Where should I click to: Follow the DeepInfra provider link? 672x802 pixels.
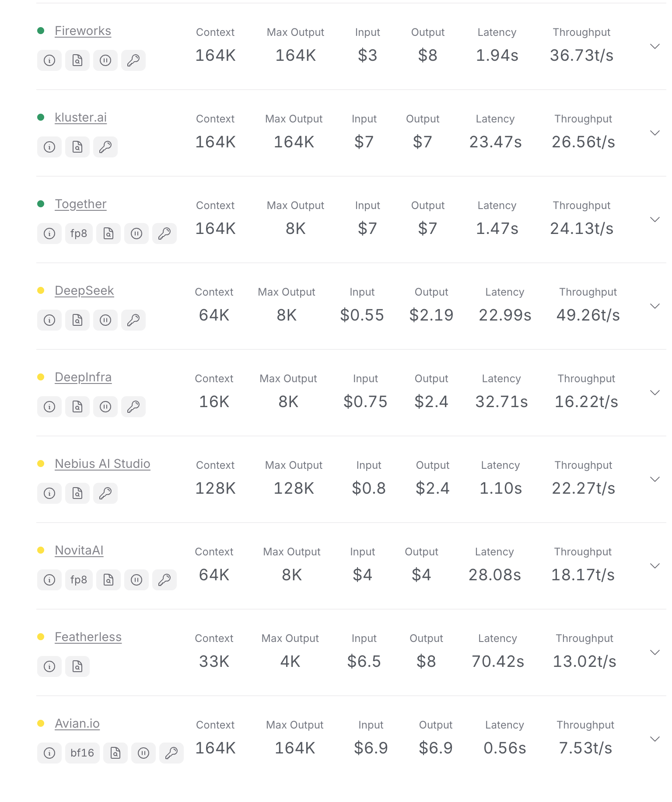pyautogui.click(x=83, y=377)
